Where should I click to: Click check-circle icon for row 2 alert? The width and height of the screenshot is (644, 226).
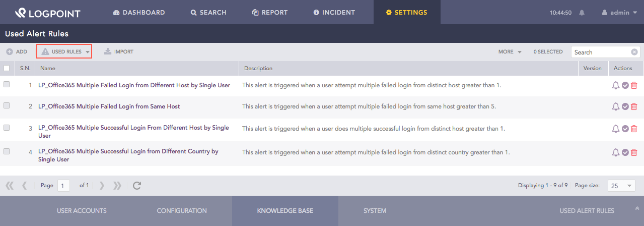pos(625,106)
